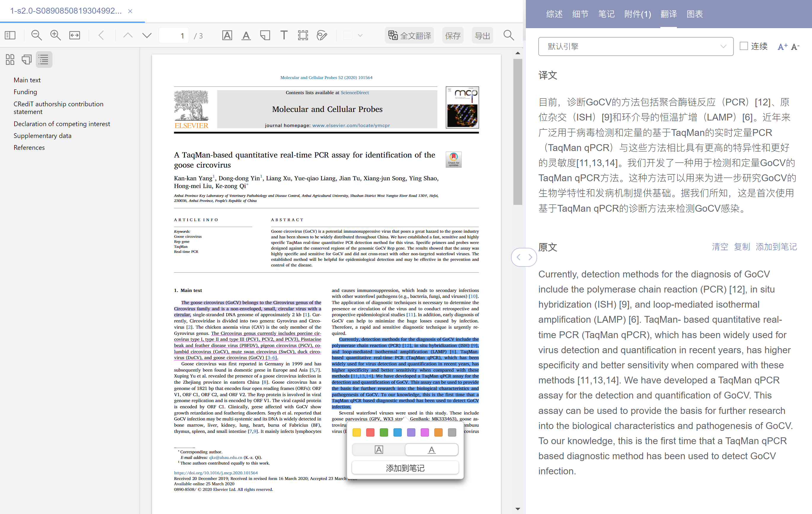Switch to 笔记 tab
This screenshot has width=812, height=514.
pos(606,14)
